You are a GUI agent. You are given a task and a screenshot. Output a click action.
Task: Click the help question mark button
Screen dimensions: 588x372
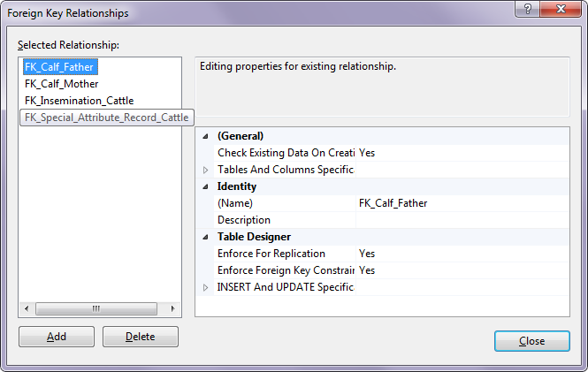[x=526, y=11]
